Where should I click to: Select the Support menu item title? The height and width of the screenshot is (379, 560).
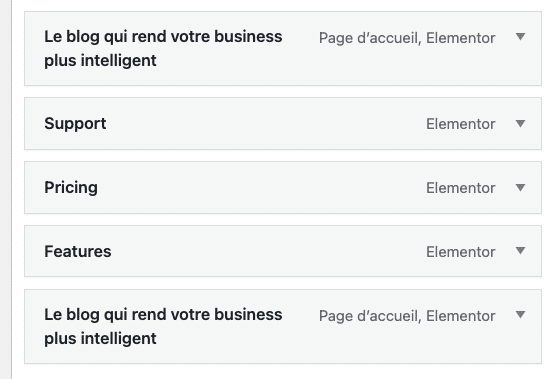pyautogui.click(x=75, y=124)
